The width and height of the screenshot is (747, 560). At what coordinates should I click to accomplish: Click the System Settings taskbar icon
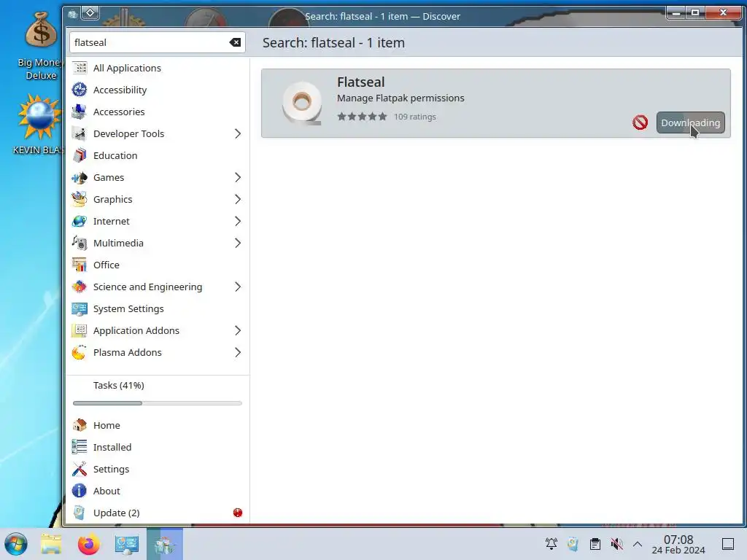click(127, 544)
